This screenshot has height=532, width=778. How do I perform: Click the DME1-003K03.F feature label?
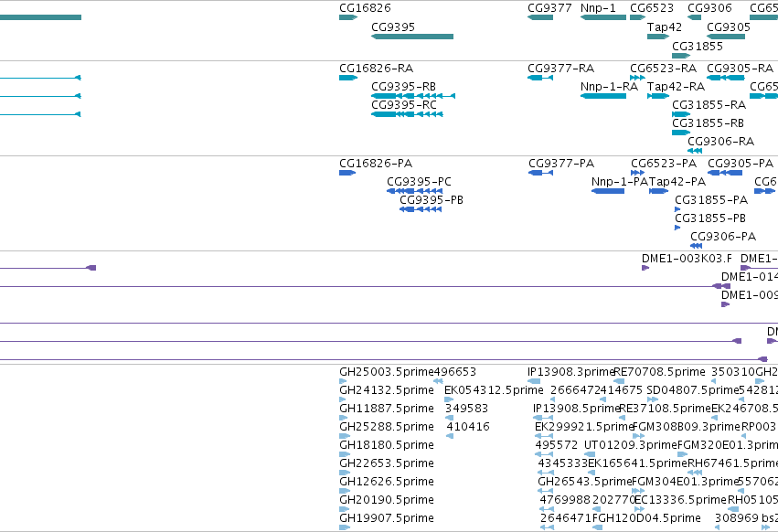pyautogui.click(x=687, y=259)
